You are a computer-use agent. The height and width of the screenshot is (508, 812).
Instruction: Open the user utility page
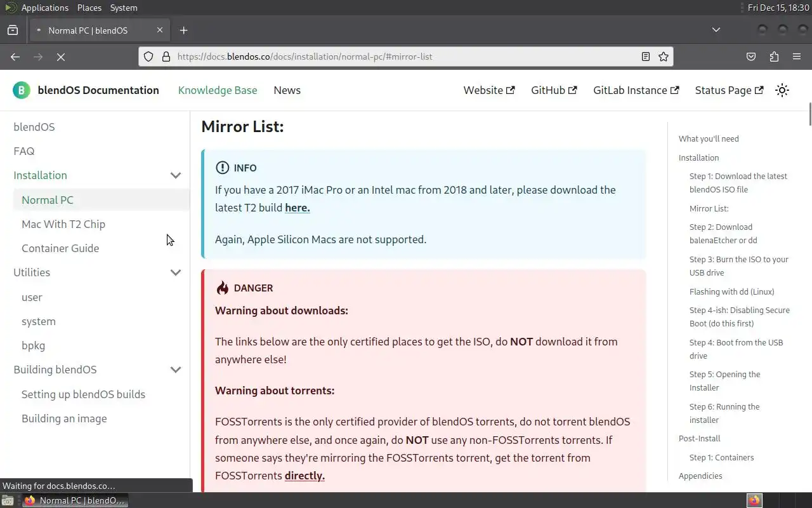32,297
